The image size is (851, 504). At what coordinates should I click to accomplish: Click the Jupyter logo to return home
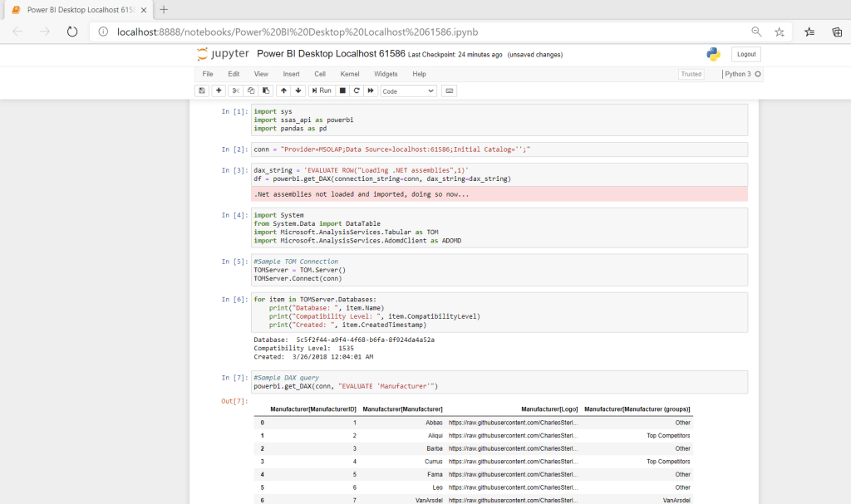coord(222,53)
